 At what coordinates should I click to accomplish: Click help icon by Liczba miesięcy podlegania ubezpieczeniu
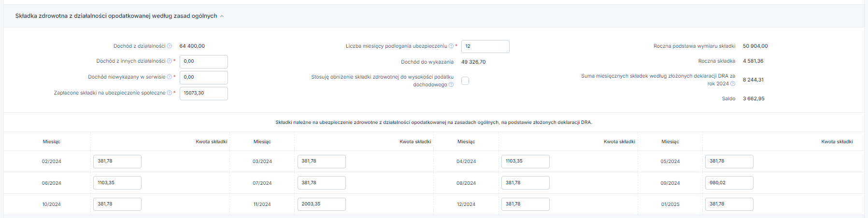pyautogui.click(x=451, y=46)
